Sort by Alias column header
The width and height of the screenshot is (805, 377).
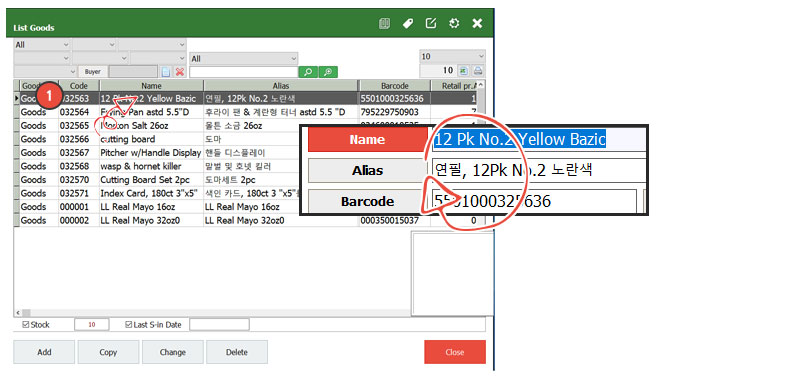tap(281, 86)
